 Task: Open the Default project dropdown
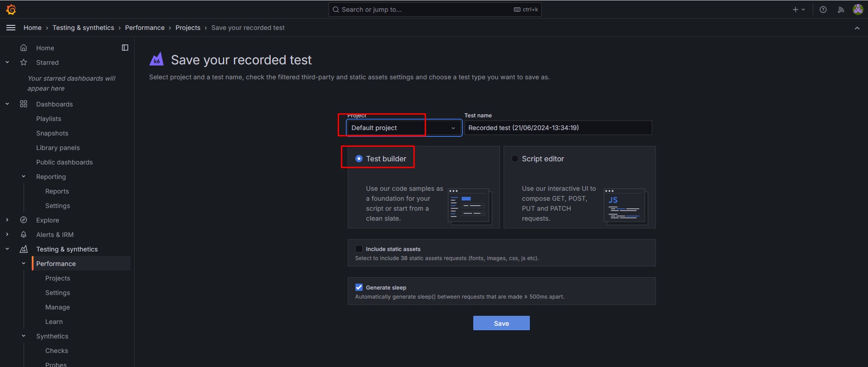click(403, 128)
